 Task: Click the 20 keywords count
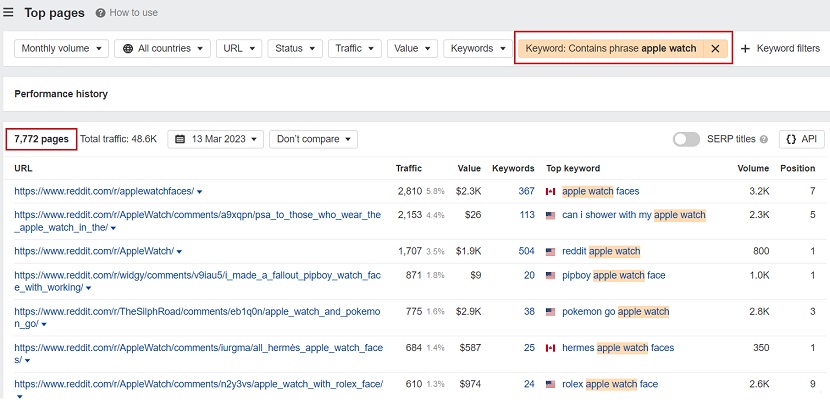[x=529, y=275]
